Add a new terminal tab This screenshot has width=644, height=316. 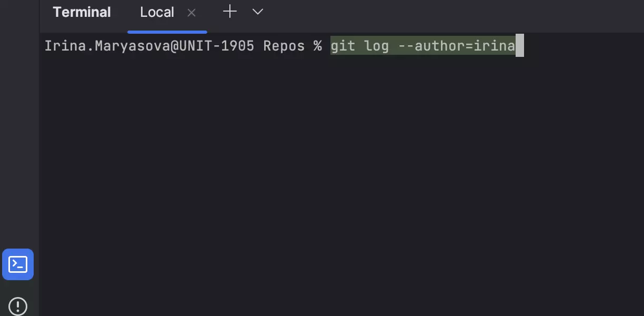[230, 12]
